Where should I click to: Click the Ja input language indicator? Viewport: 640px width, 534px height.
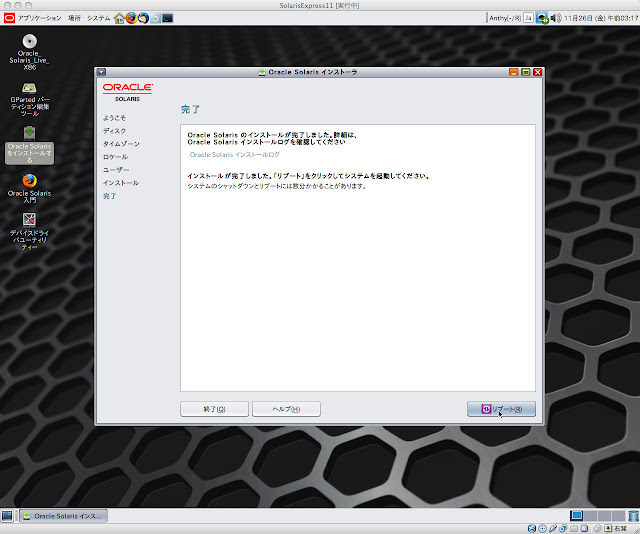528,18
